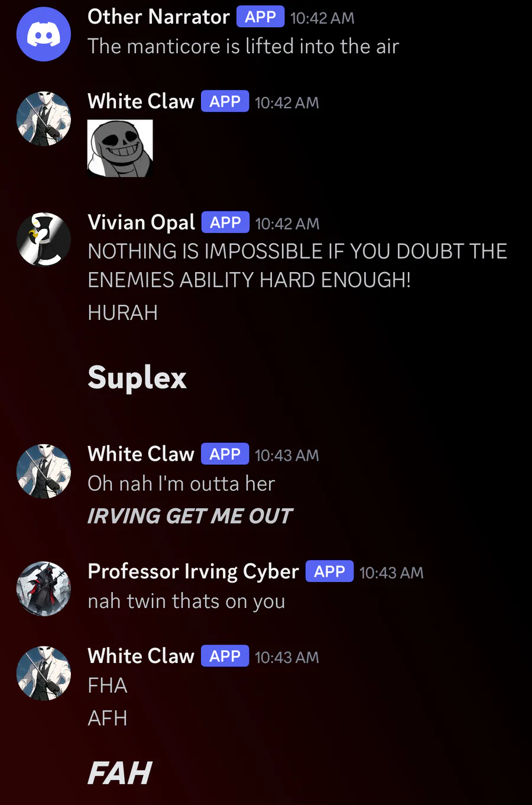Click White Claw username above skull image

coord(141,101)
